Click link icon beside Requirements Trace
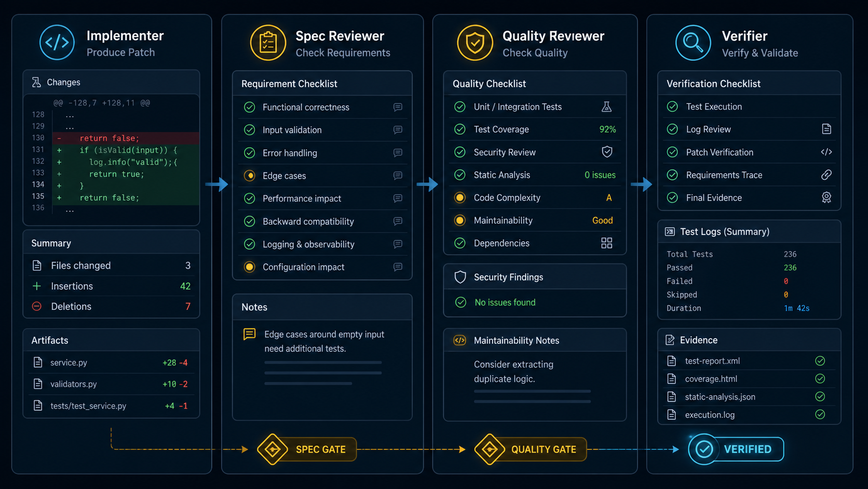The width and height of the screenshot is (868, 489). pos(826,175)
